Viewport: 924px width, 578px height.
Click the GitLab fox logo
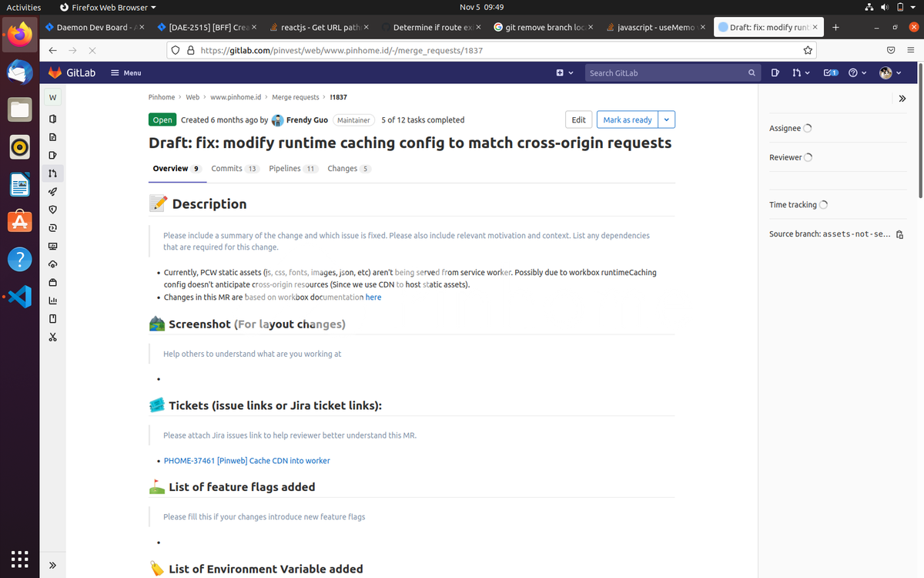[x=55, y=72]
